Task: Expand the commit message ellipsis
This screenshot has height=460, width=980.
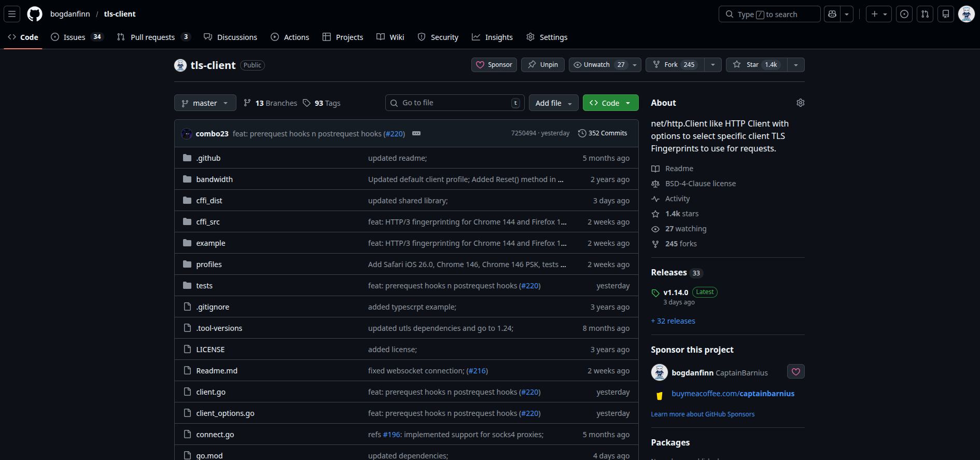Action: tap(416, 133)
